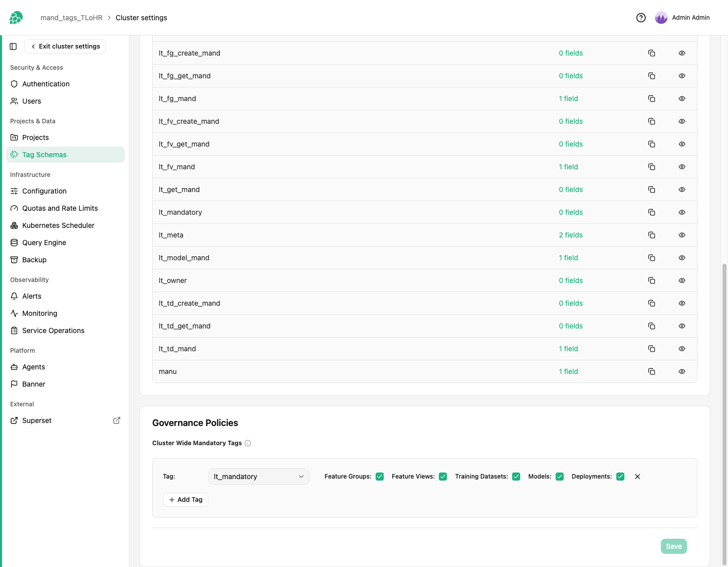Open Monitoring page
Screen dimensions: 728x567
pyautogui.click(x=65, y=313)
